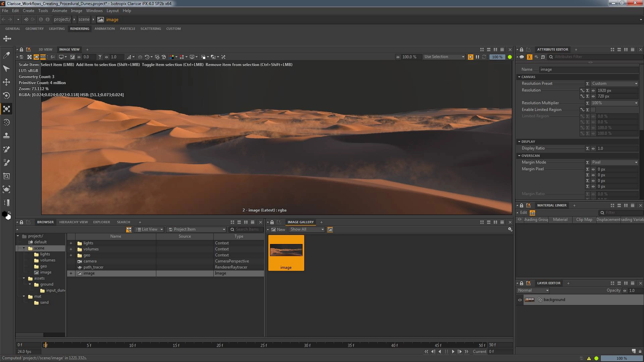Select the image thumbnail in gallery
Screen dimensions: 644x362
pos(286,253)
